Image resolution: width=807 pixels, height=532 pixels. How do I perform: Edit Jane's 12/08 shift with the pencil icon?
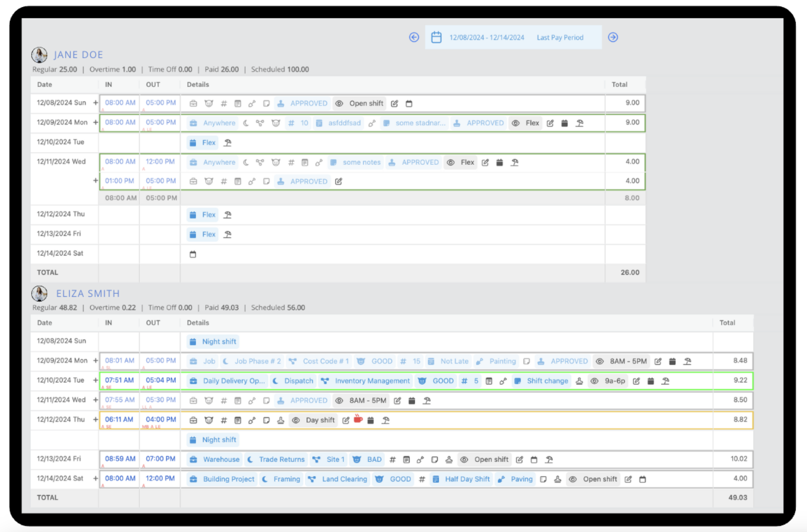click(394, 103)
